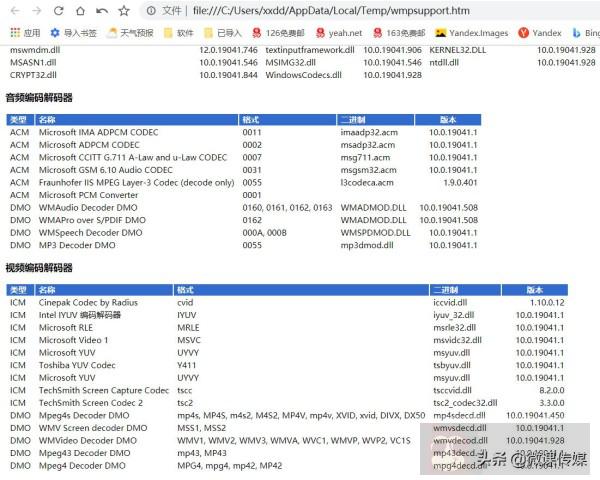Bookmark this page with the star icon
This screenshot has height=480, width=600.
124,11
